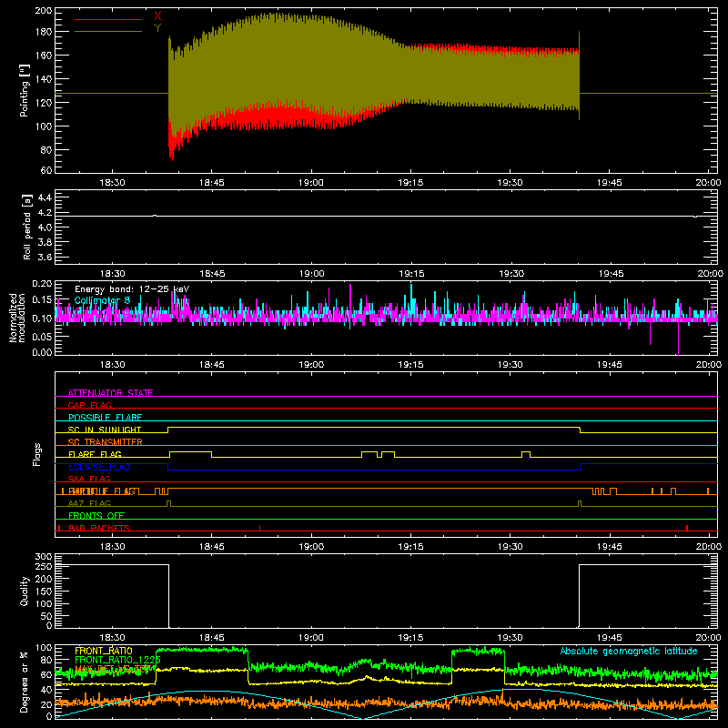728x728 pixels.
Task: Click FLARE_FLAG pulse near 19:32
Action: click(526, 454)
